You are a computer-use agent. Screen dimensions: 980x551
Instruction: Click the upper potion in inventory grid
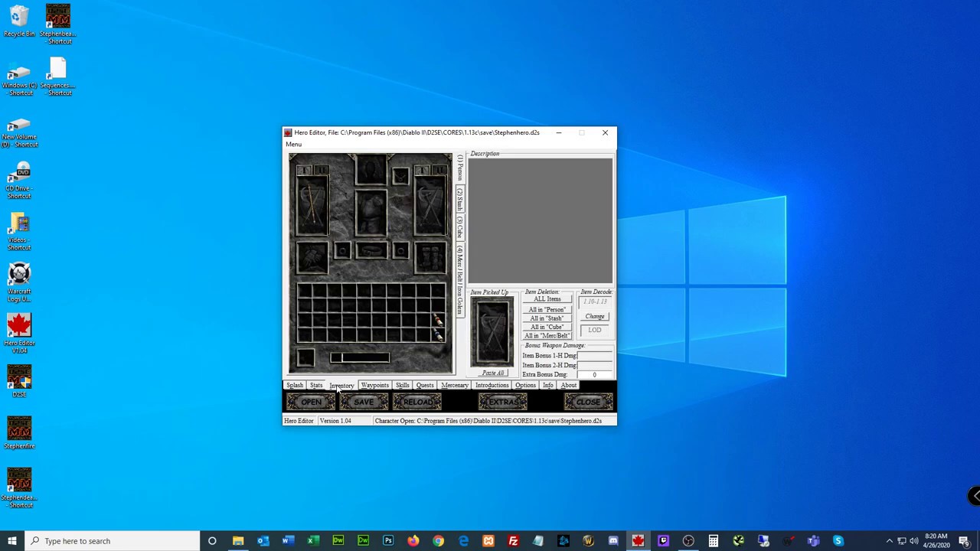(439, 321)
